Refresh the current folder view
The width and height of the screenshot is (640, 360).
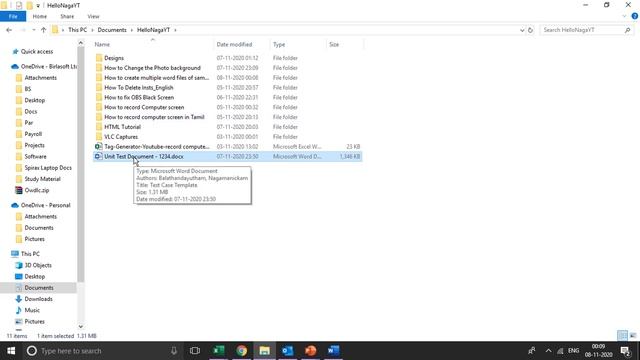[x=530, y=30]
